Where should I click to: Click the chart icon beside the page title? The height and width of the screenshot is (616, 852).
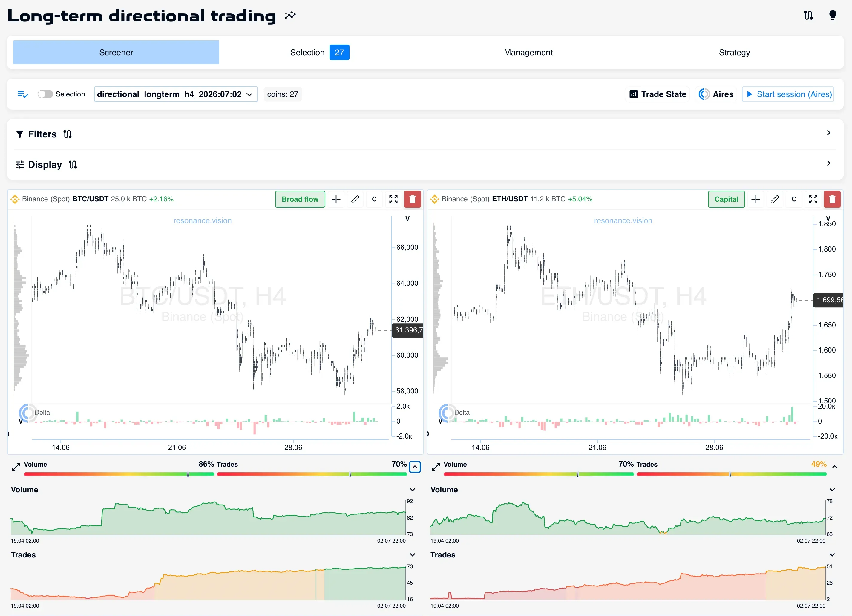click(x=290, y=16)
